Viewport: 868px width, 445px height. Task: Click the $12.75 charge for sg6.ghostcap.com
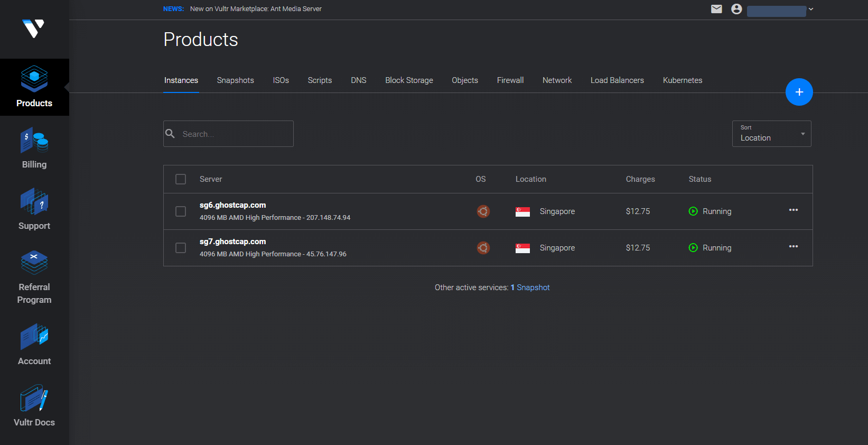click(638, 211)
